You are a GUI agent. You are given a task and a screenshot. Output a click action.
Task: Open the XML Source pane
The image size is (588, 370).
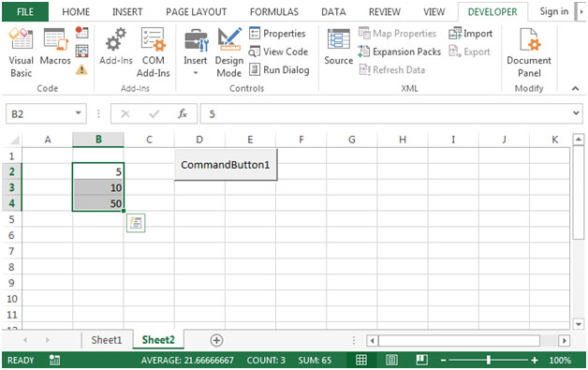[x=339, y=47]
